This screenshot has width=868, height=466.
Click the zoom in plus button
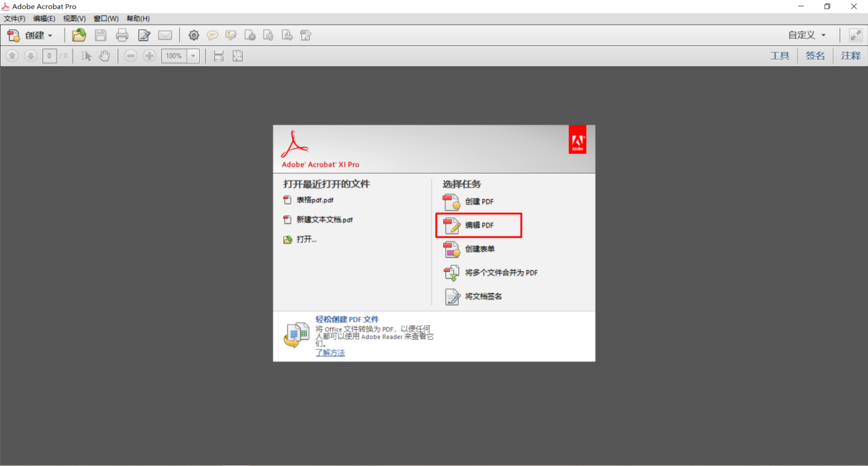point(149,56)
